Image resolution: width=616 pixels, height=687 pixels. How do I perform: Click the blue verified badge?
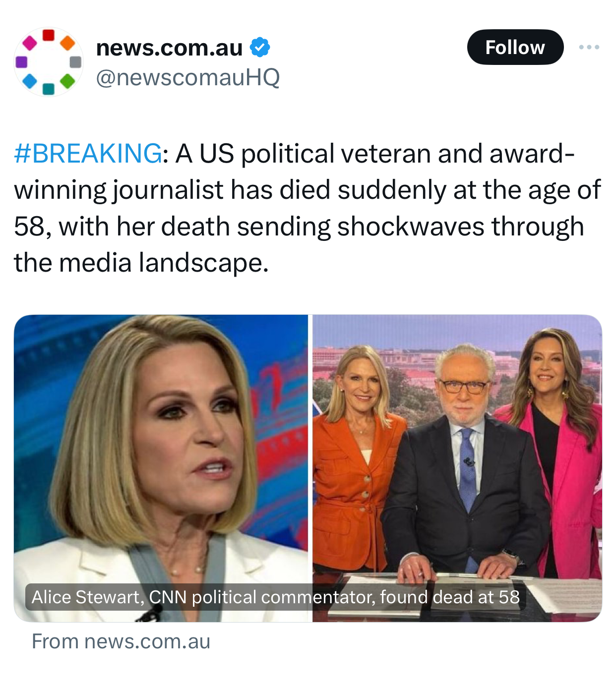259,47
